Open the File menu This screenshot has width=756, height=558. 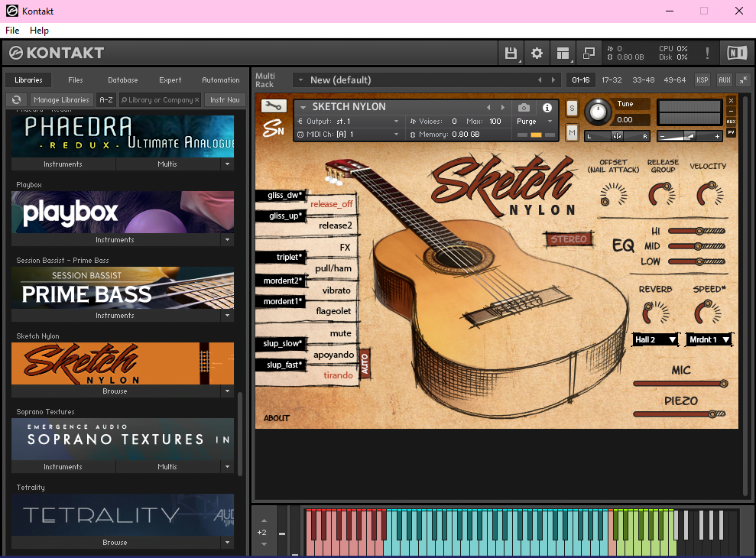[12, 31]
